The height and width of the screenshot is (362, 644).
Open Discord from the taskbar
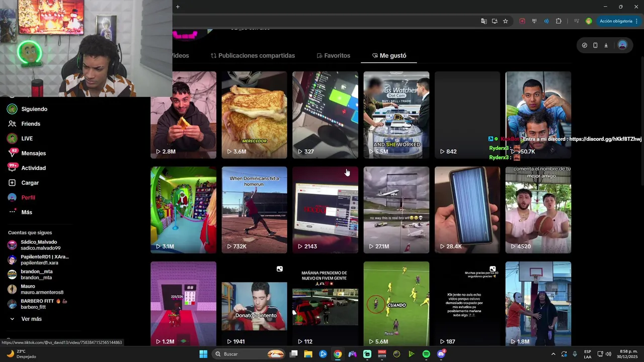point(441,354)
